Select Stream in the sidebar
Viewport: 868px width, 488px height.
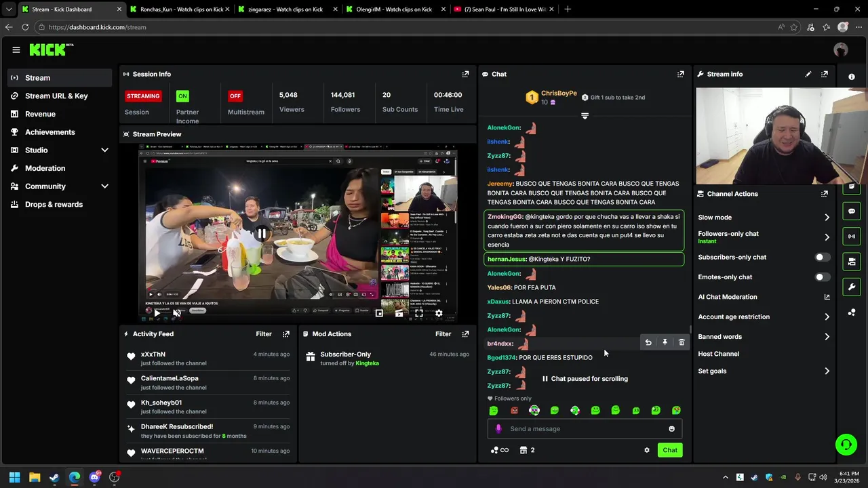60,78
